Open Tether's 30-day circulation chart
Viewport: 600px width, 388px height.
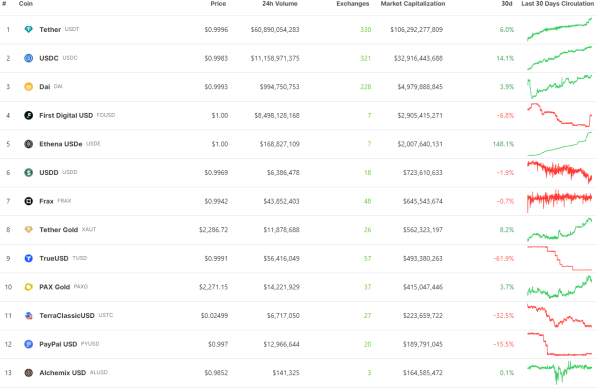(559, 29)
